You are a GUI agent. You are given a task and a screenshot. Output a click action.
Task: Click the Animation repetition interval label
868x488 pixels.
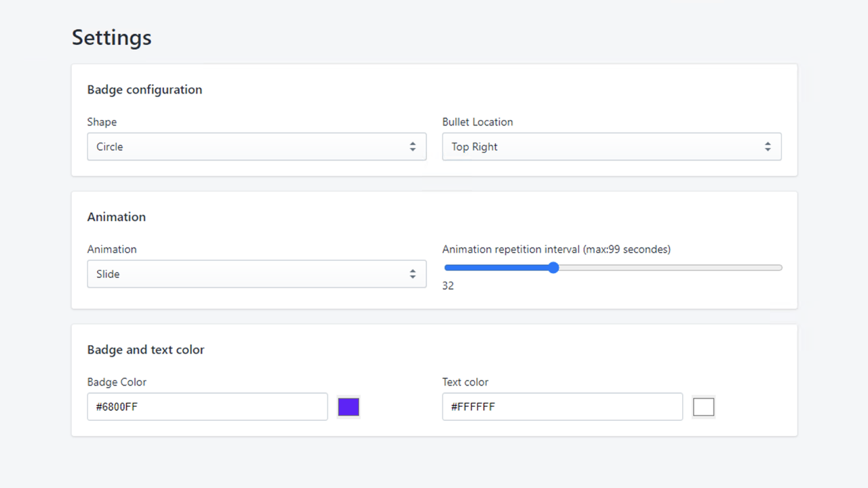point(556,249)
